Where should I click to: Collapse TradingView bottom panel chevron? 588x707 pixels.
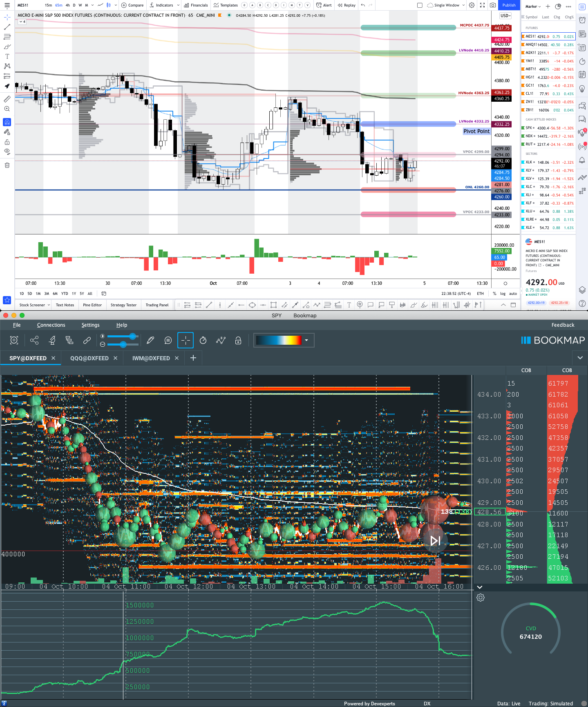[x=503, y=305]
